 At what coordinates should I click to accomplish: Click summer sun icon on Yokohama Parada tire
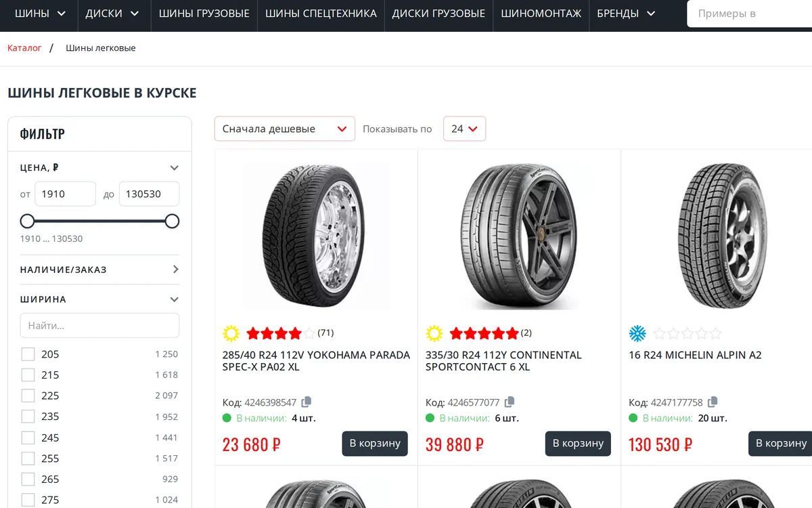231,333
